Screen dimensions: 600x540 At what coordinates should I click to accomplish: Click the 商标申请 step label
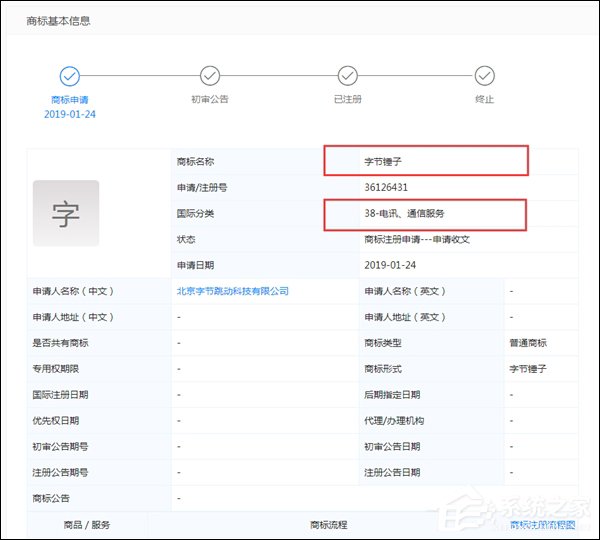coord(69,99)
